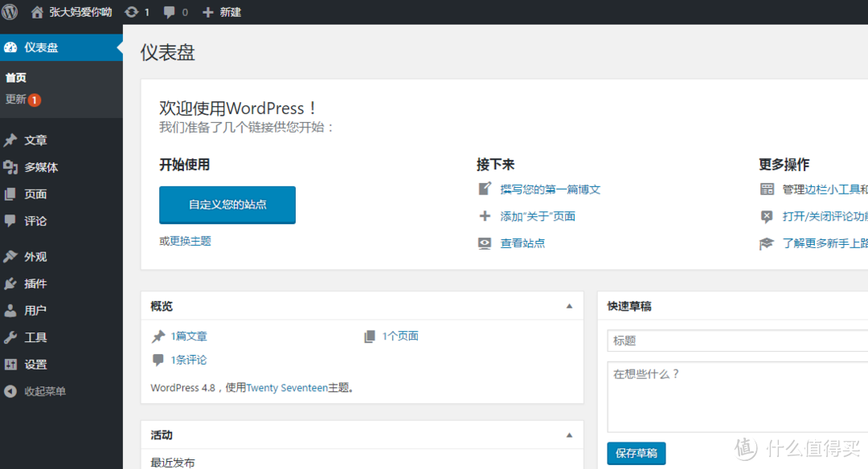The height and width of the screenshot is (469, 868).
Task: Open the 添加"关于"页面 link
Action: coord(538,216)
